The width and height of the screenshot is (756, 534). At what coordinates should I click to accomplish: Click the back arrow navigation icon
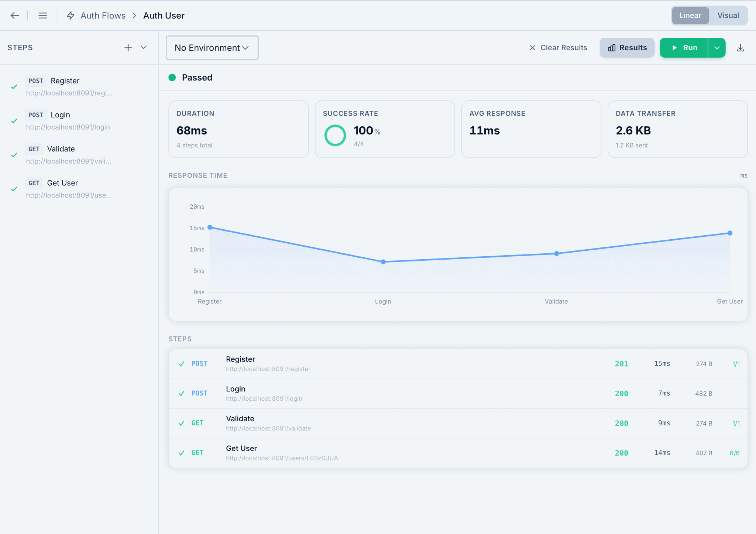[14, 16]
